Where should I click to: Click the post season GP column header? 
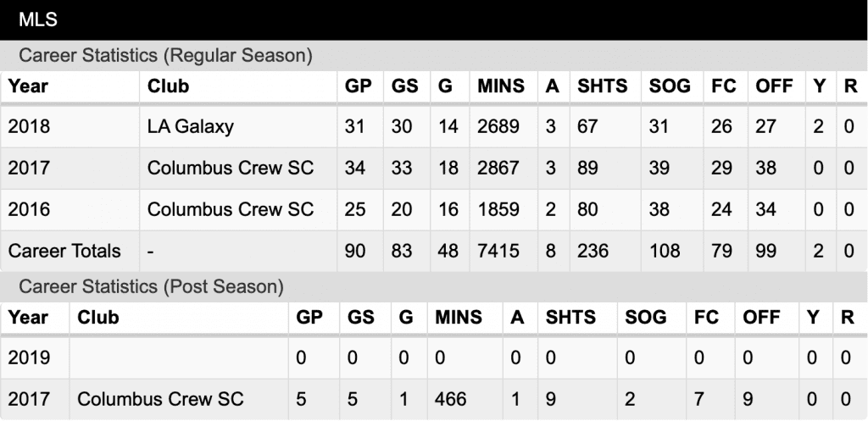pos(310,317)
